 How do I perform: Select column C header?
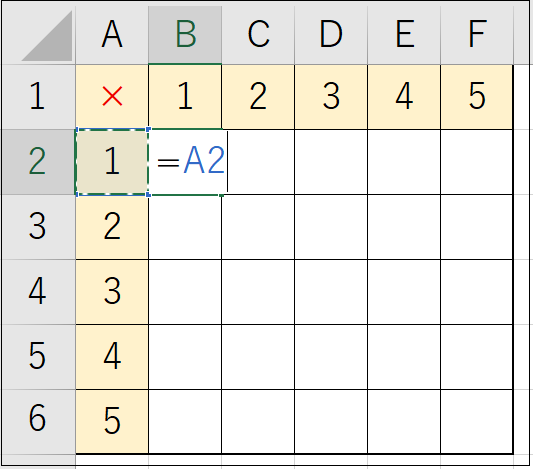(258, 35)
